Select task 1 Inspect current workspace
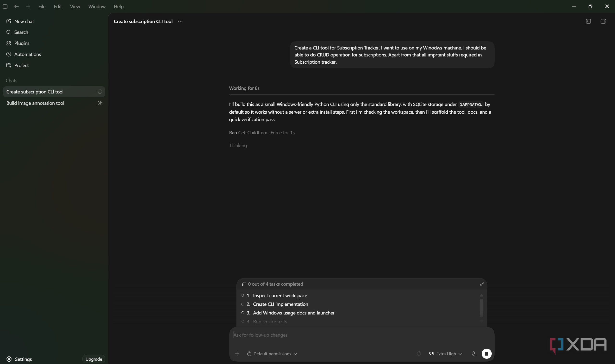Viewport: 615px width, 364px height. (274, 296)
